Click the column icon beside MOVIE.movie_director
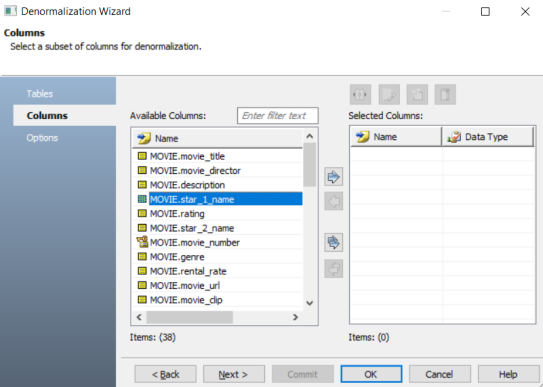Image resolution: width=543 pixels, height=387 pixels. point(142,170)
